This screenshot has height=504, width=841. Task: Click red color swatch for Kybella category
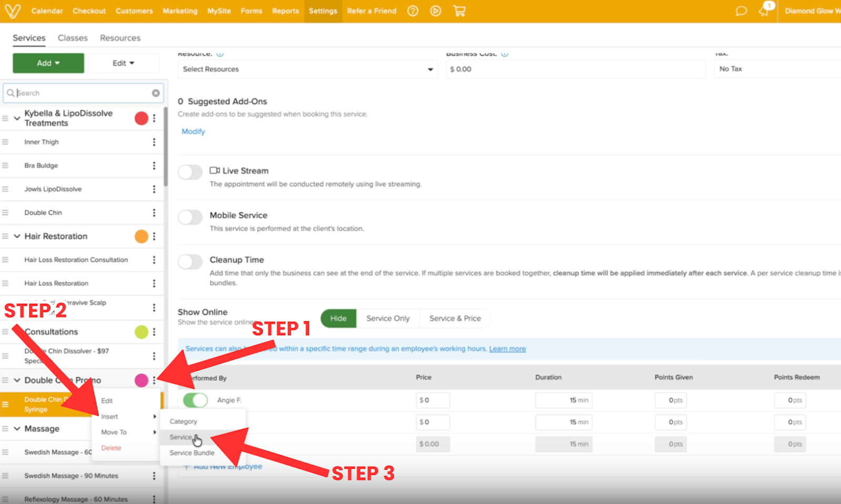click(x=141, y=118)
